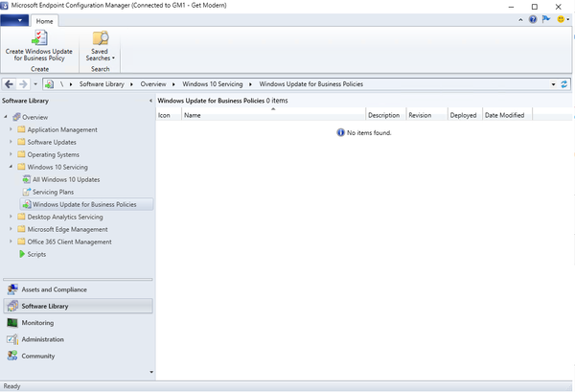
Task: Open the workspace options arrow below Community
Action: (151, 372)
